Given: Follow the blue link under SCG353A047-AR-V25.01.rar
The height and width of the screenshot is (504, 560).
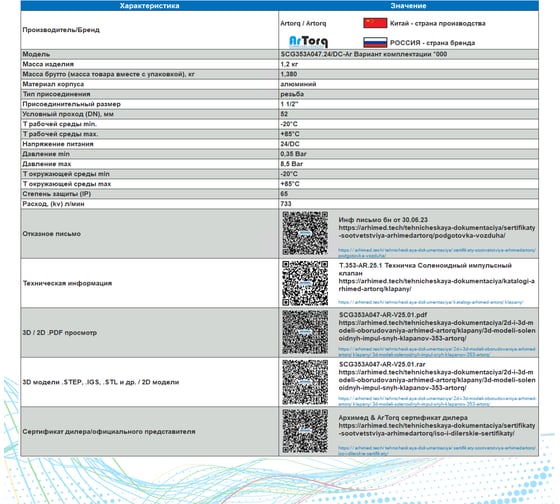Looking at the screenshot, I should (x=436, y=401).
